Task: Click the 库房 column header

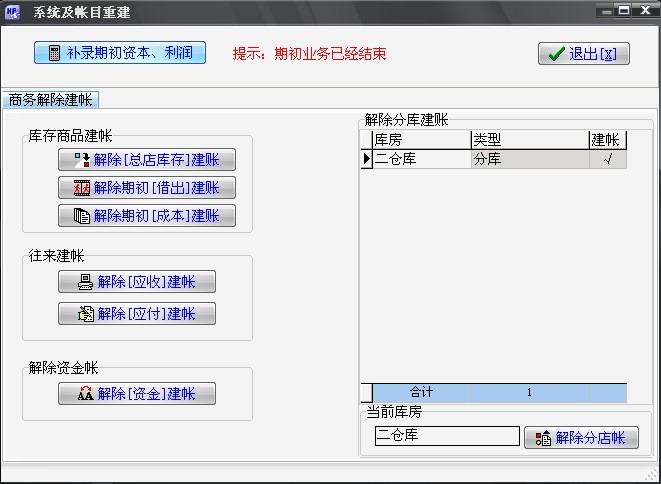Action: point(422,140)
